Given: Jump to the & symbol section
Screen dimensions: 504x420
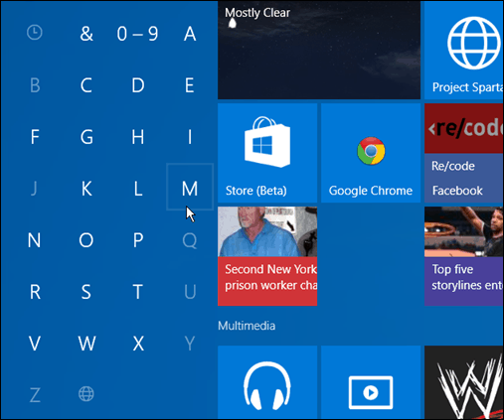Looking at the screenshot, I should tap(86, 34).
